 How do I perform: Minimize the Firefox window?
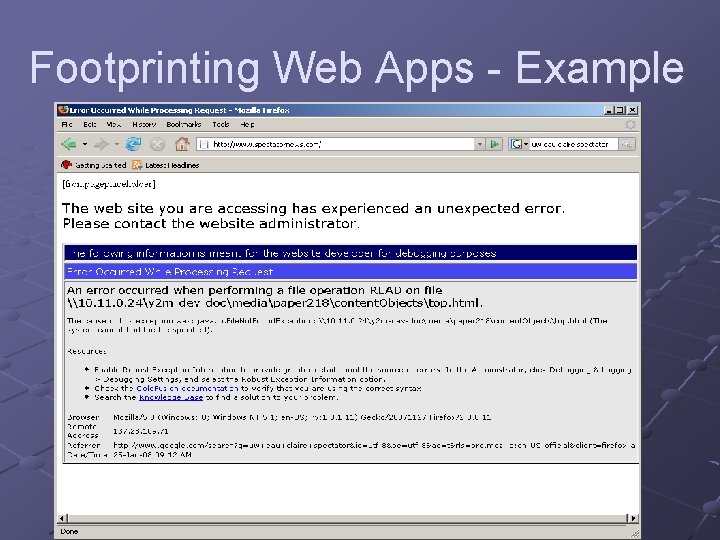[608, 110]
